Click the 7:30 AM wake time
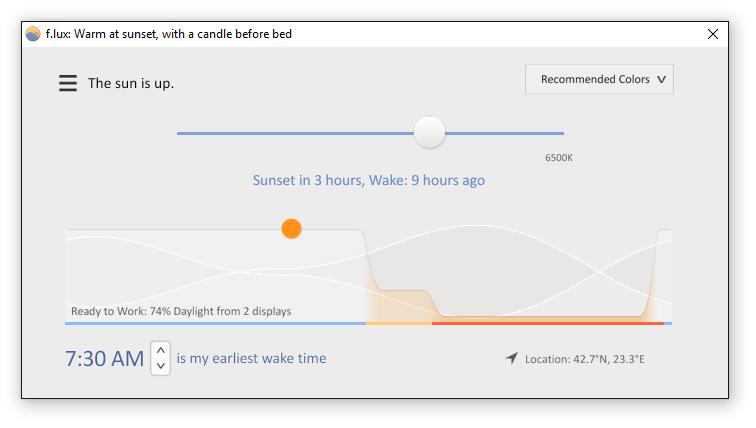This screenshot has height=428, width=756. 105,358
